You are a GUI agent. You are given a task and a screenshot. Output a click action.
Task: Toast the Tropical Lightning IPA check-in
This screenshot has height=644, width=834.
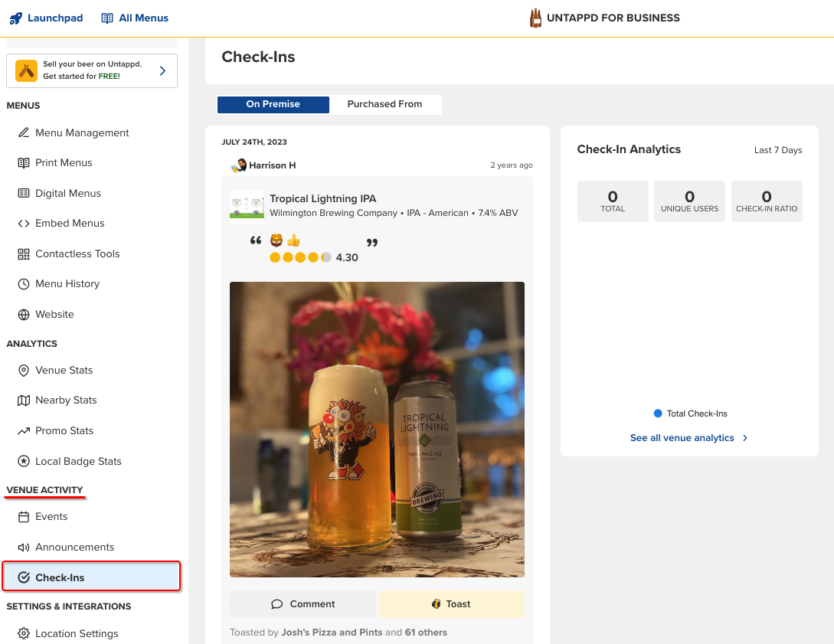tap(450, 604)
